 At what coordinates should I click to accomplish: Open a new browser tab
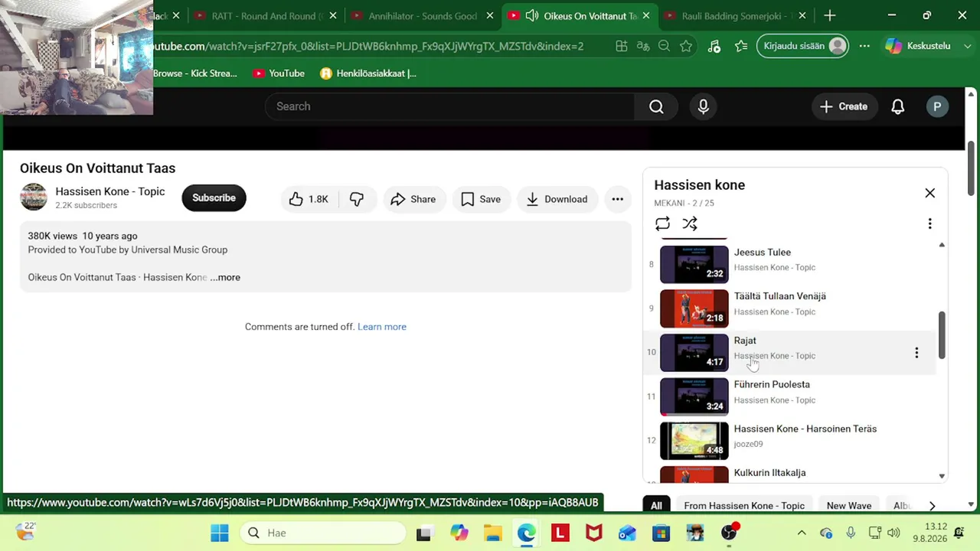tap(830, 15)
